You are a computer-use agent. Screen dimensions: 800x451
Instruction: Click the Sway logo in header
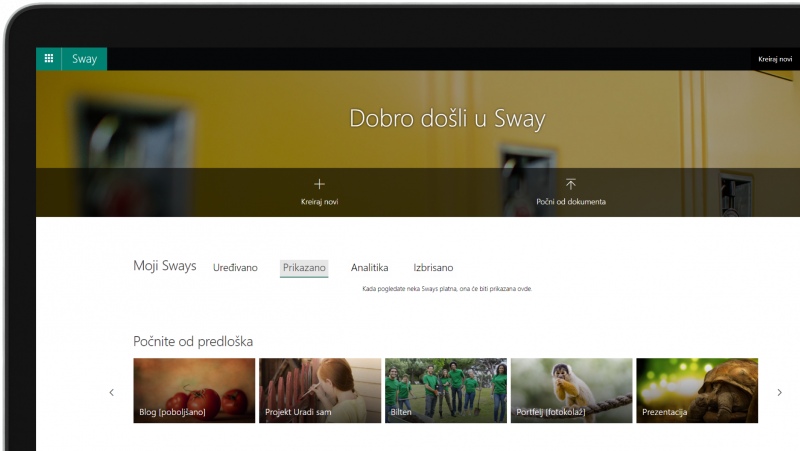coord(84,59)
